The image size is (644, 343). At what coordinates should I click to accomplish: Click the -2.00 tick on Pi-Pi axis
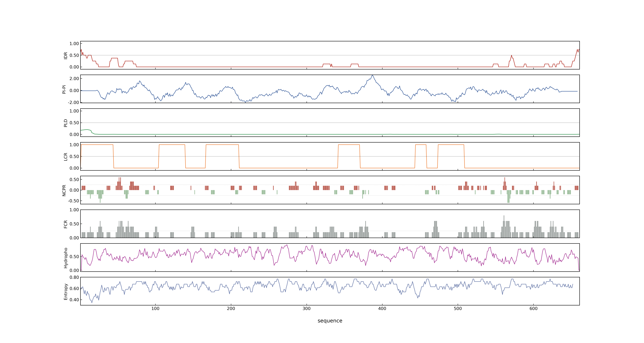73,103
